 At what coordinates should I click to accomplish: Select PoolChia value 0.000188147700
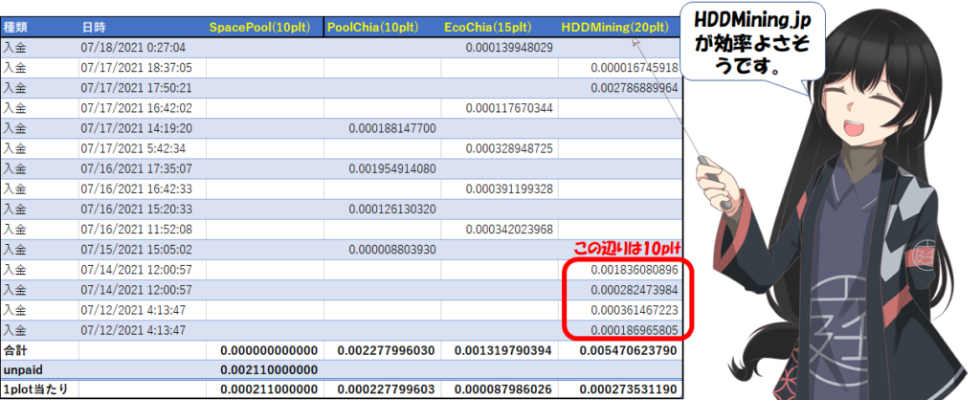pyautogui.click(x=392, y=129)
